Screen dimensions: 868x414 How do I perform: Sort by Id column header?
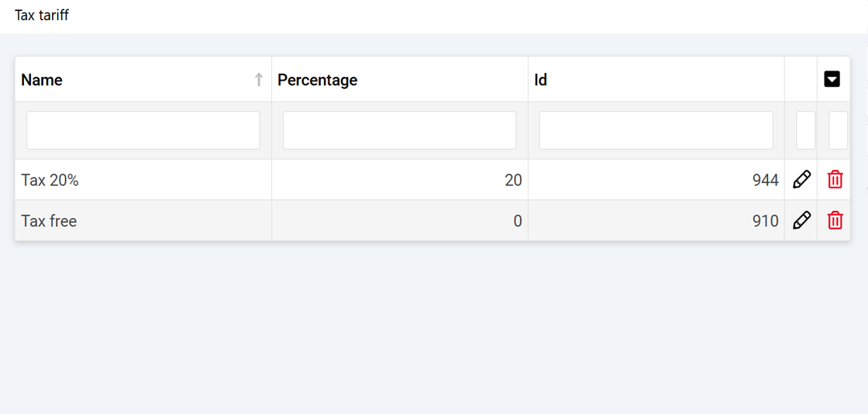pyautogui.click(x=541, y=80)
